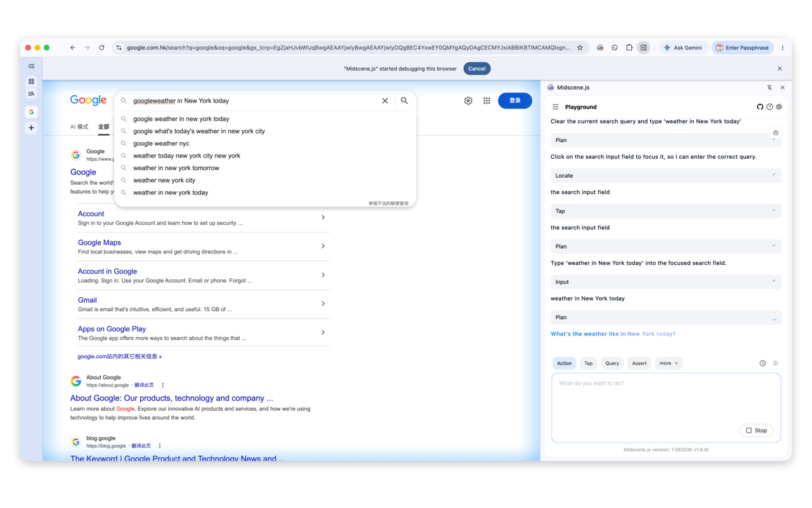Toggle the browser side panel button
812x508 pixels.
[x=643, y=48]
